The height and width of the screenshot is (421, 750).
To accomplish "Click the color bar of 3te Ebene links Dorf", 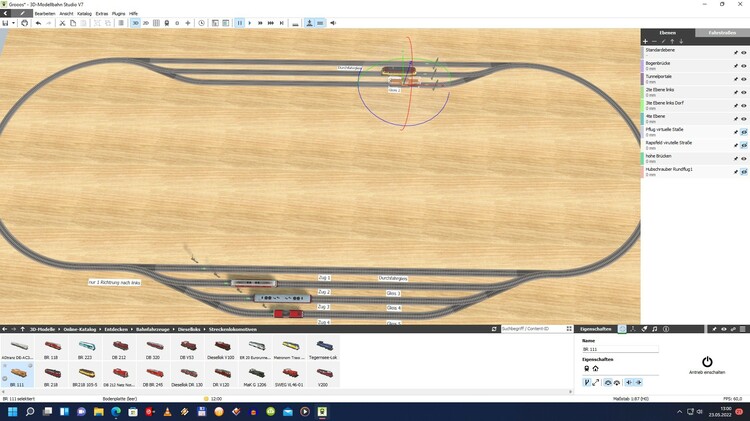I will pos(642,105).
